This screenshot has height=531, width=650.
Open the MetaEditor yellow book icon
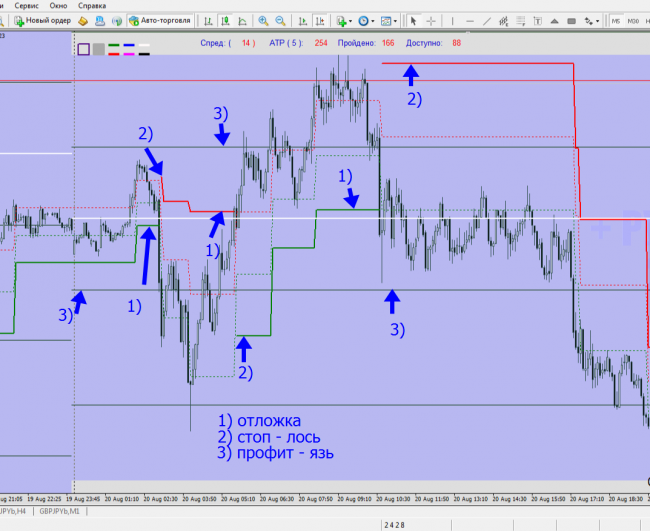pos(83,21)
